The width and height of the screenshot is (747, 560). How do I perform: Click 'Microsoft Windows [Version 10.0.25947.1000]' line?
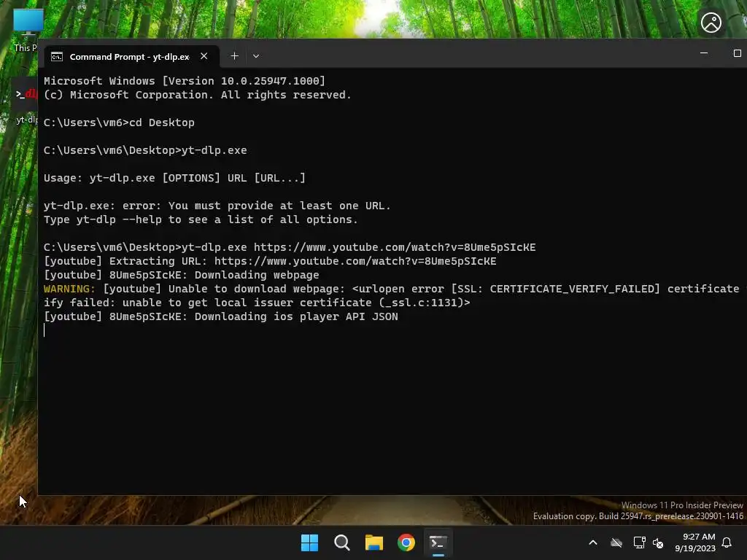point(185,80)
